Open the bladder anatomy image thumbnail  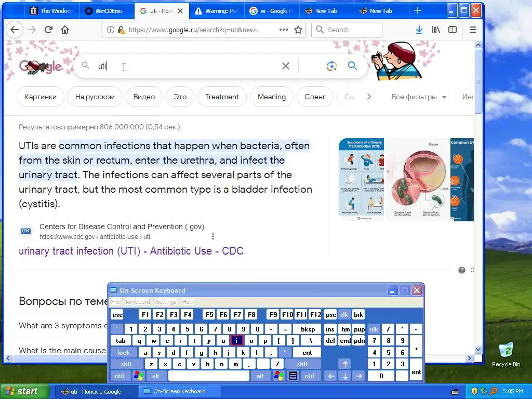click(x=417, y=179)
